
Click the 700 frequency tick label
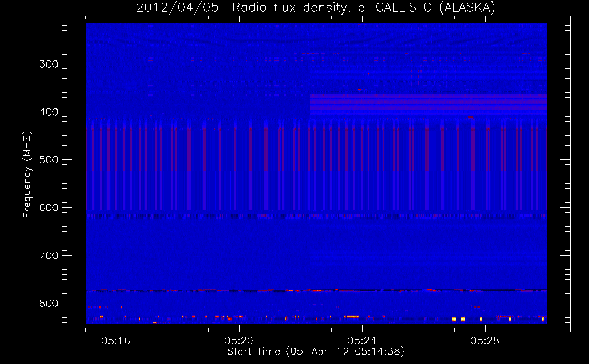coord(49,256)
